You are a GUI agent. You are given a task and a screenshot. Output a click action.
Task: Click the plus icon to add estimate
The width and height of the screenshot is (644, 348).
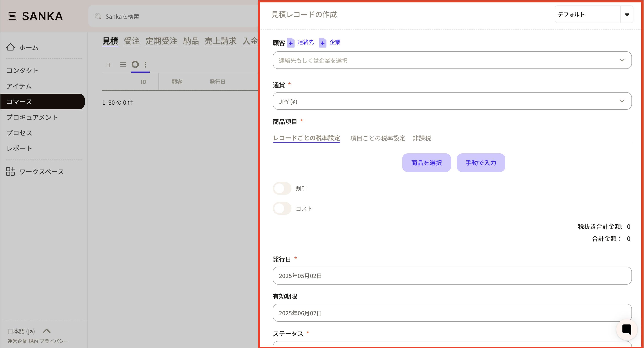pos(109,65)
